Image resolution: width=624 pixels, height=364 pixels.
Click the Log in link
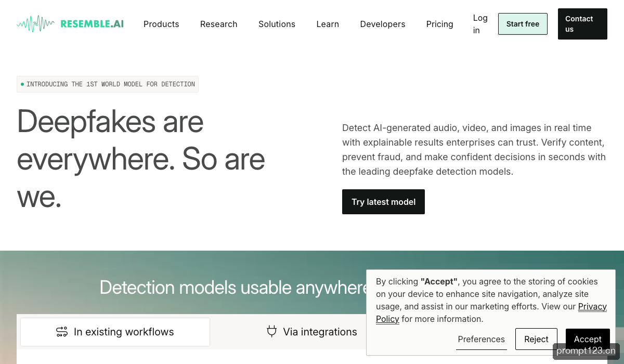(480, 24)
